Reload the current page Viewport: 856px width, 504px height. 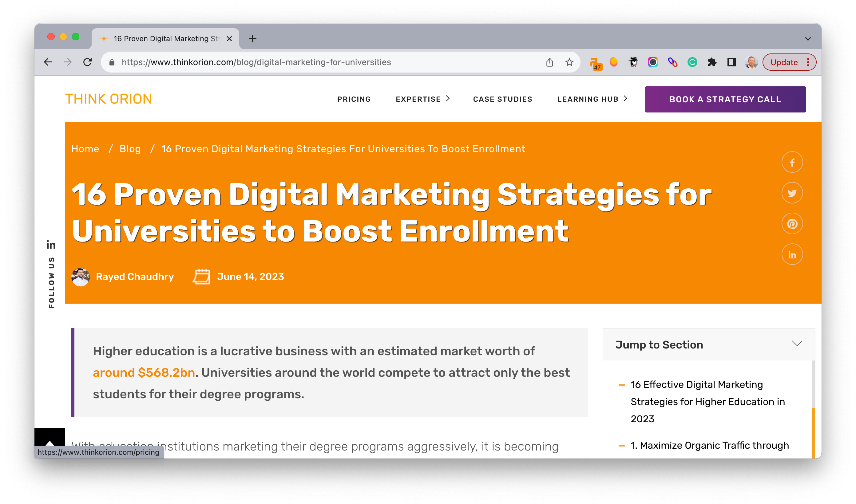[88, 62]
